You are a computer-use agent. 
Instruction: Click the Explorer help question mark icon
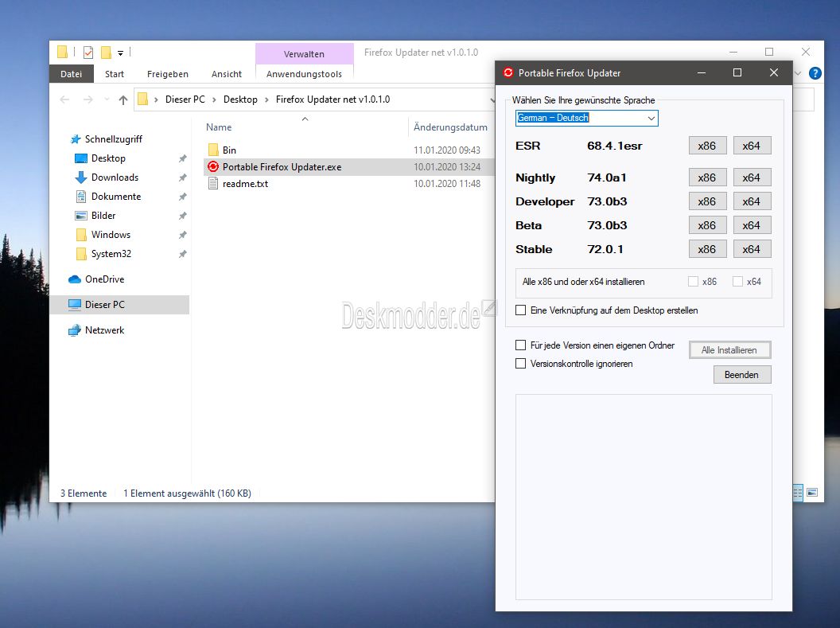[x=815, y=73]
